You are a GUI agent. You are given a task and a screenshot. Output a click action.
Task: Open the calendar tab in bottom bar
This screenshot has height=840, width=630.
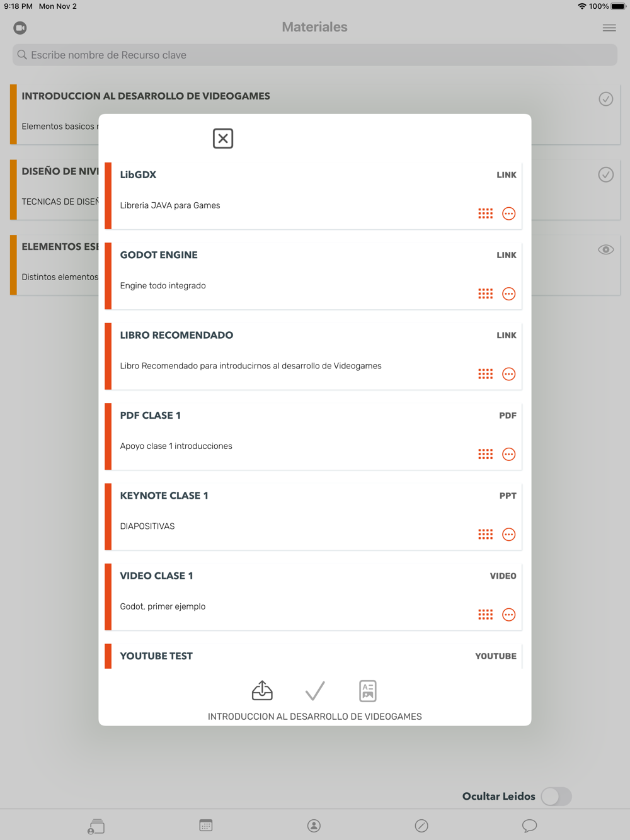click(x=206, y=826)
